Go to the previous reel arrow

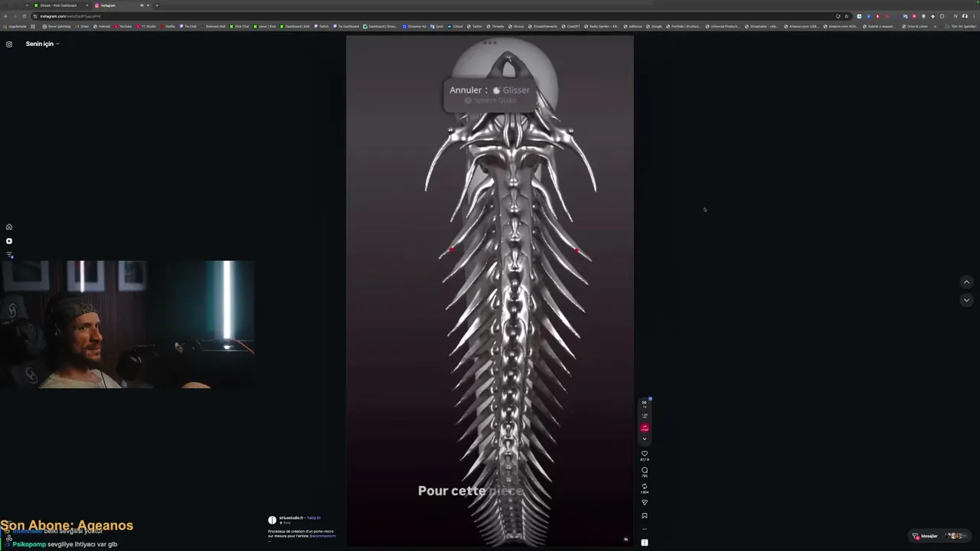click(x=966, y=282)
